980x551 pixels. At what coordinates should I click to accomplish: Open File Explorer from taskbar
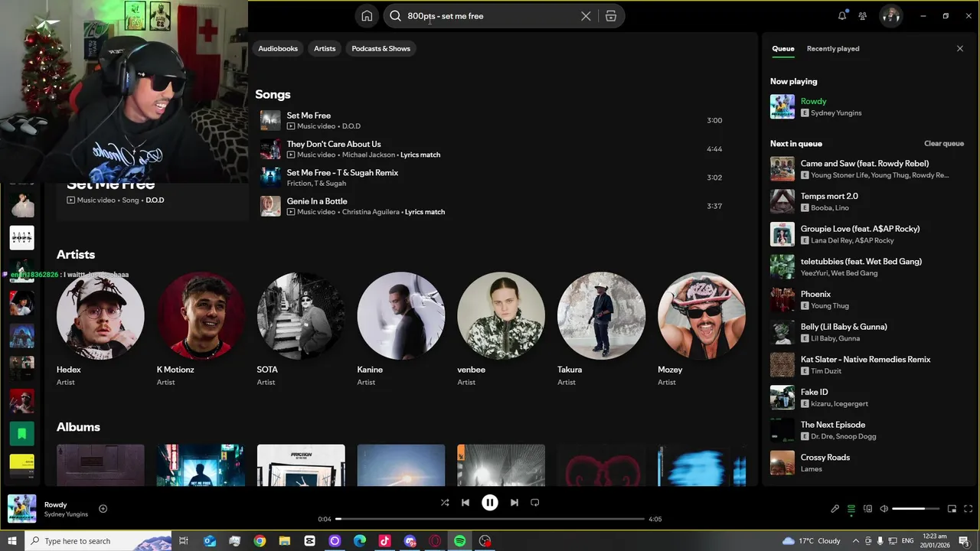point(285,541)
